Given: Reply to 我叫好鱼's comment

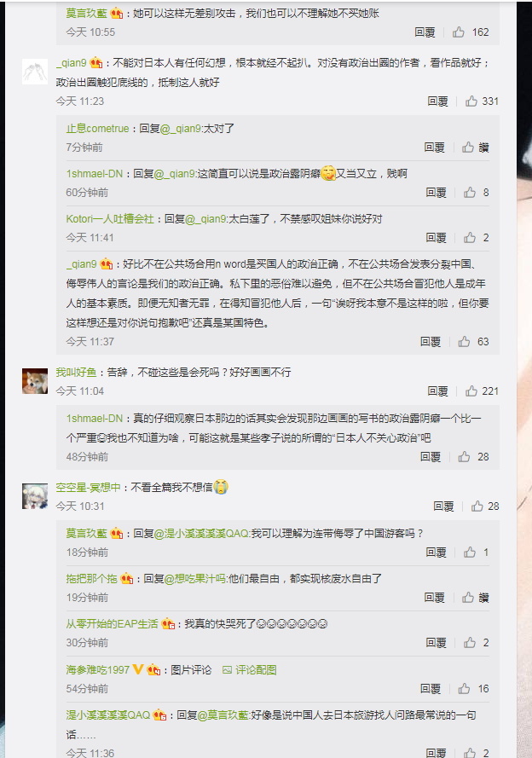Looking at the screenshot, I should click(x=437, y=391).
